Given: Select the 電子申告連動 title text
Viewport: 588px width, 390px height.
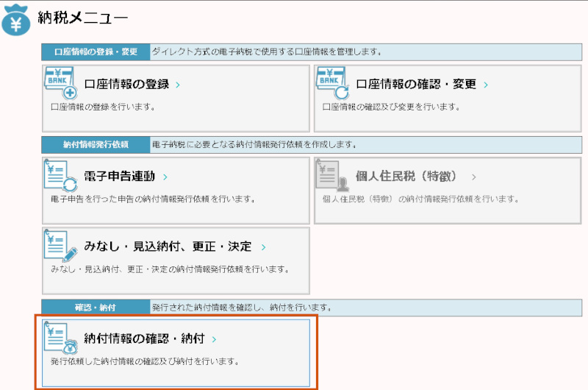Looking at the screenshot, I should [x=121, y=177].
